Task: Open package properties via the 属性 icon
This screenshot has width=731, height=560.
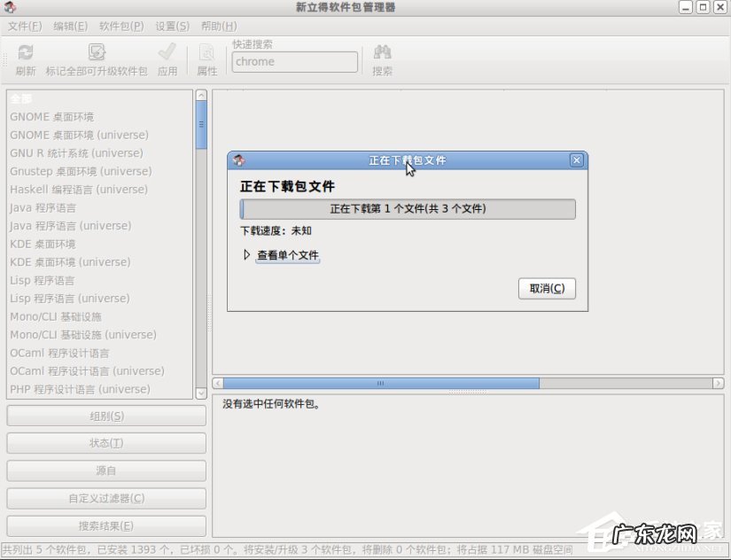Action: point(206,56)
